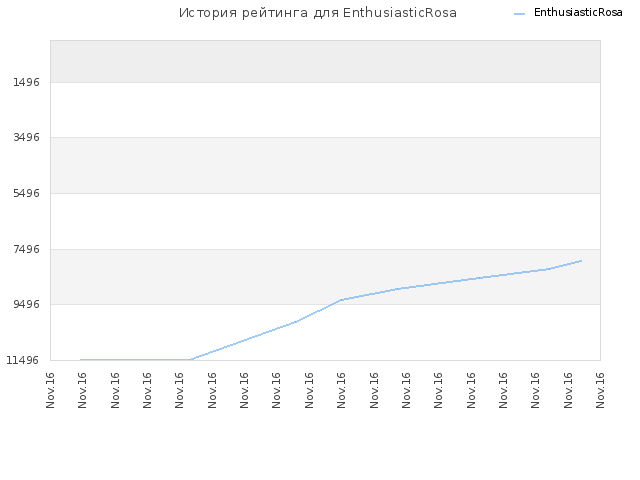Click the 5496 y-axis label

coord(27,193)
